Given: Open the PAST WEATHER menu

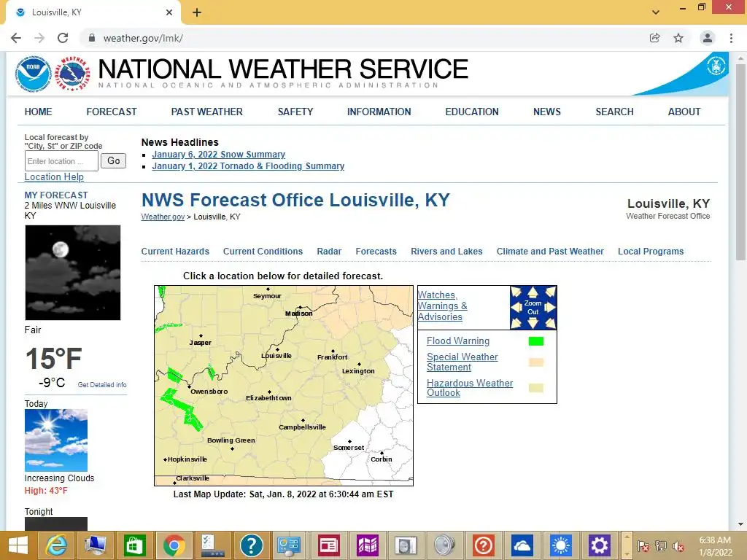Looking at the screenshot, I should pos(206,112).
